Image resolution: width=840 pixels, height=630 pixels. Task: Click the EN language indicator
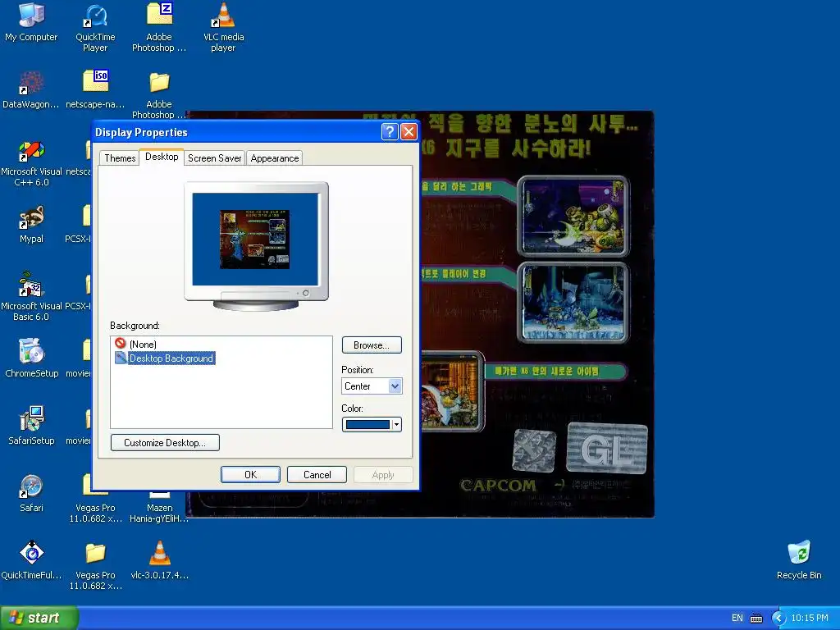click(x=737, y=619)
